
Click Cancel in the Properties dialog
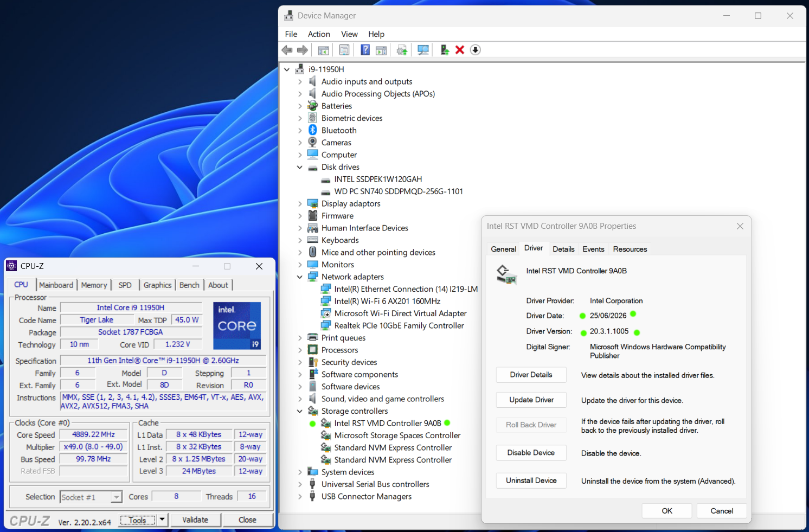pyautogui.click(x=722, y=511)
